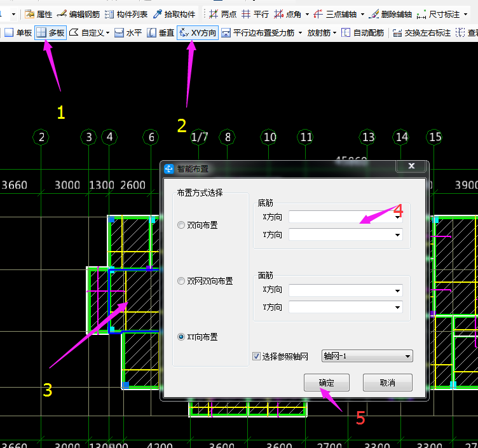Image resolution: width=478 pixels, height=448 pixels.
Task: Expand the 三点辅轴 dropdown arrow
Action: coord(362,15)
